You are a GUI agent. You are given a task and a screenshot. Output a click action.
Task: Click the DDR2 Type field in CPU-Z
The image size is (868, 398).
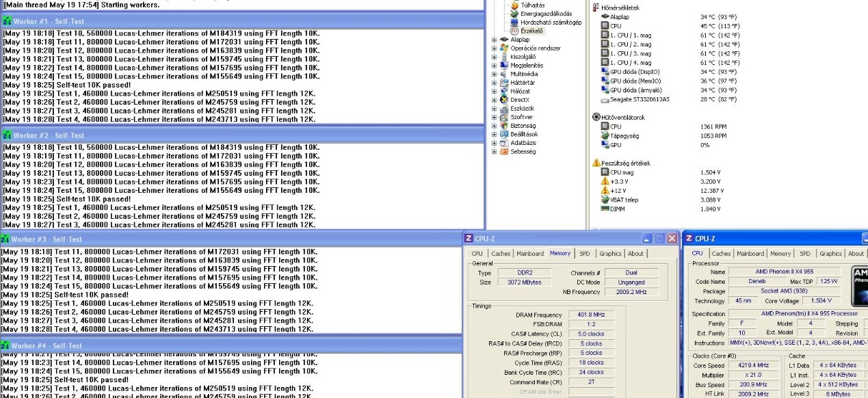coord(524,272)
